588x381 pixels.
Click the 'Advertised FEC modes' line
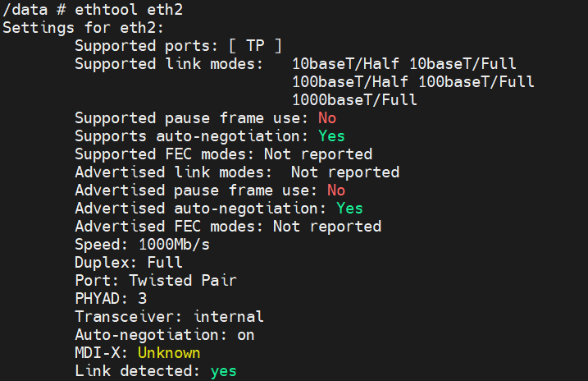click(x=228, y=226)
